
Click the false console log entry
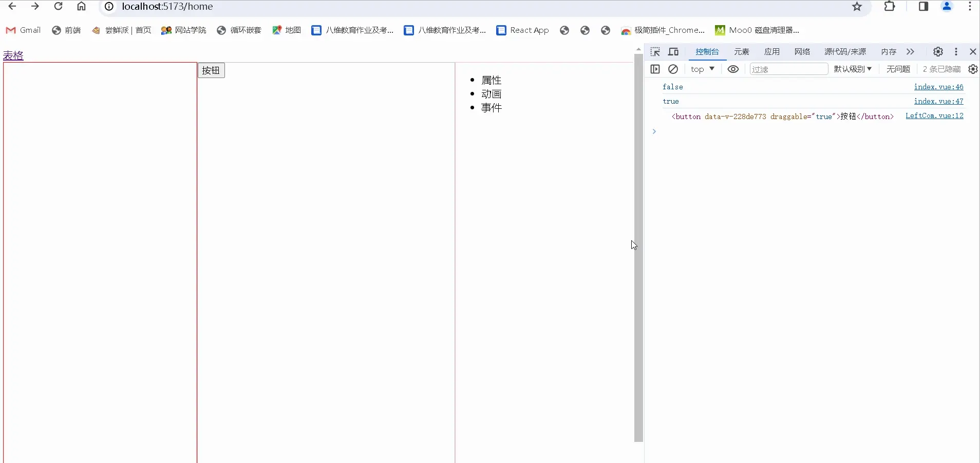672,87
